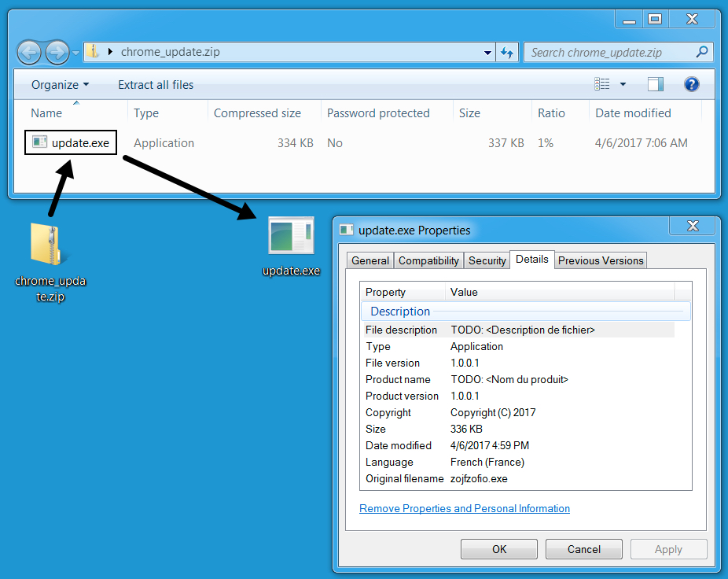Click the 4/6/2017 7:06 AM date cell
728x579 pixels.
point(641,142)
